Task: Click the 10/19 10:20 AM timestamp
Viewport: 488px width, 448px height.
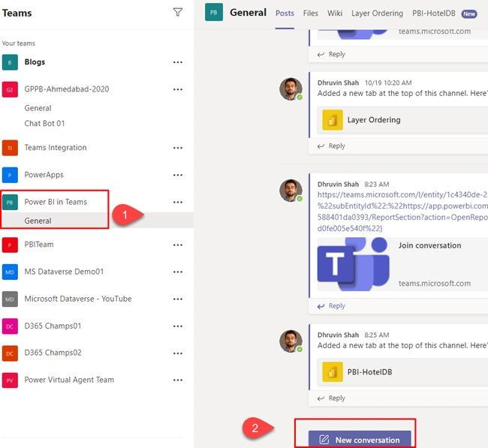Action: pyautogui.click(x=388, y=83)
